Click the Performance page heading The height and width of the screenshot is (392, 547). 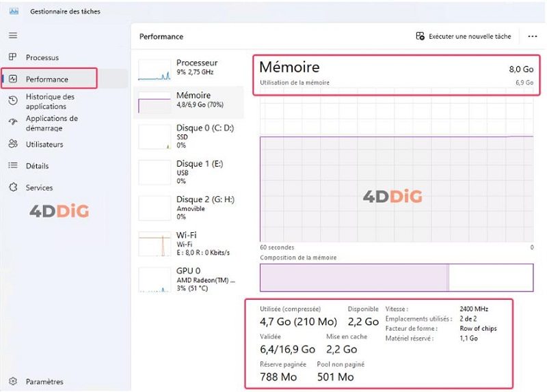click(x=161, y=37)
